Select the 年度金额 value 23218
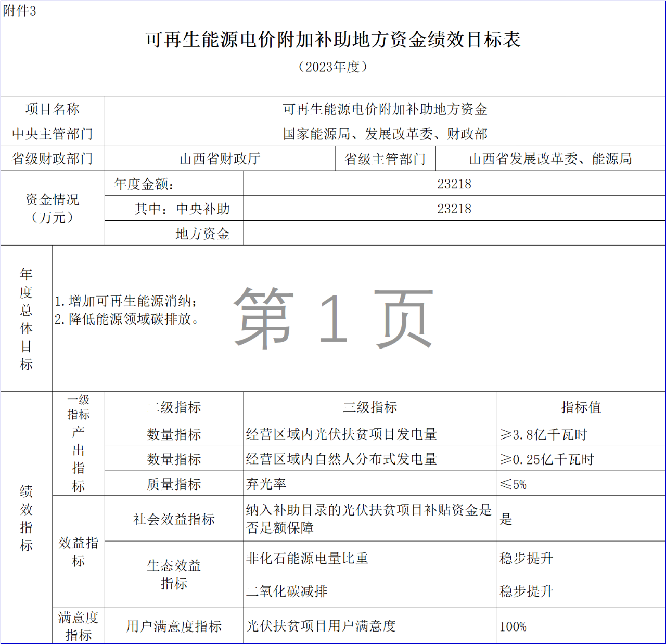666x644 pixels. coord(454,184)
